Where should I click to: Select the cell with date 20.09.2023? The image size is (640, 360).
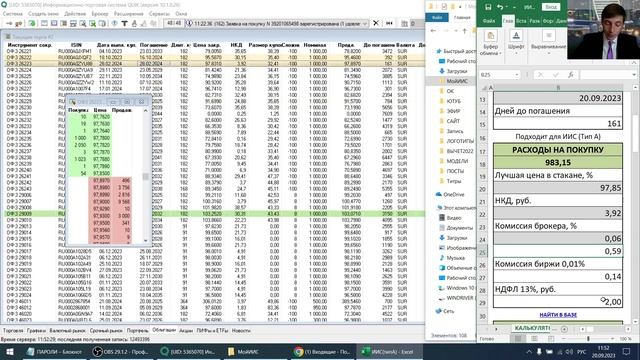tap(558, 98)
